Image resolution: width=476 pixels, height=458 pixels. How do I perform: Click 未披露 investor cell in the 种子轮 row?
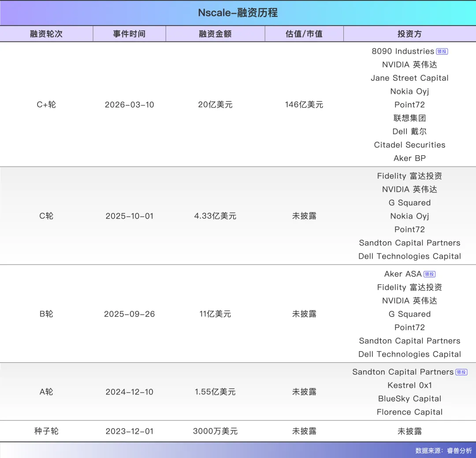point(409,431)
